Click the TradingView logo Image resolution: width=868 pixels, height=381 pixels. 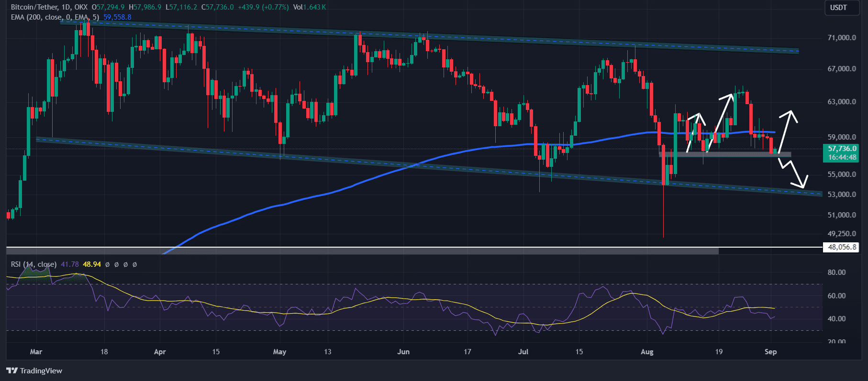click(34, 370)
